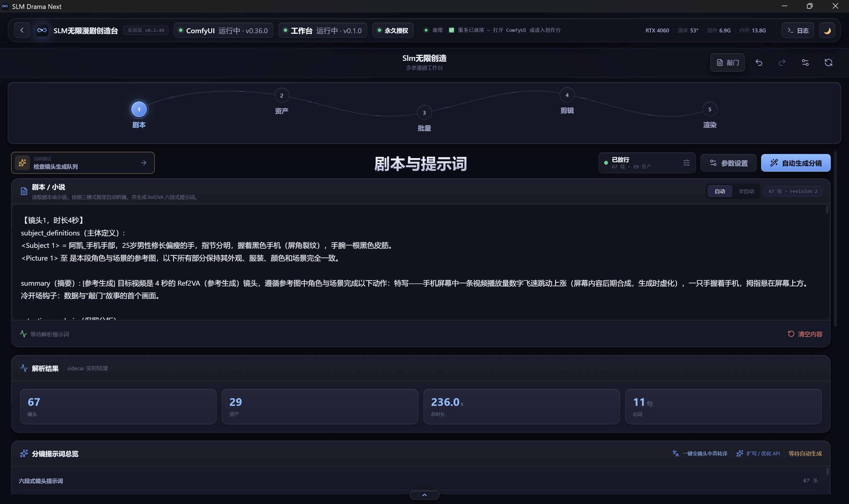Click the 236.0s 总时长 stat card
The image size is (849, 504).
521,407
